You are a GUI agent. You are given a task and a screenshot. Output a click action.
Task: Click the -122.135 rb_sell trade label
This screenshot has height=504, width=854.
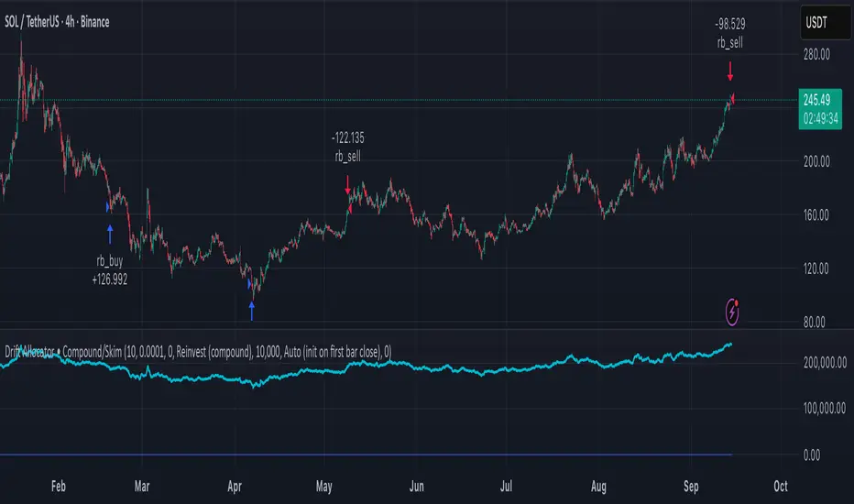[x=347, y=148]
